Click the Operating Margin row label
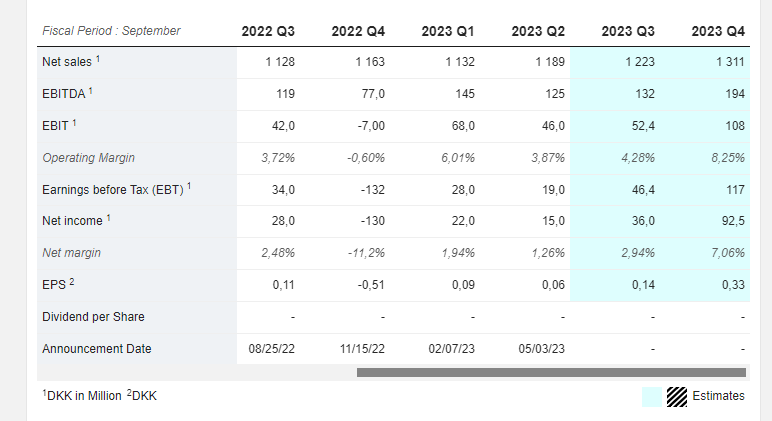This screenshot has width=772, height=421. (89, 158)
